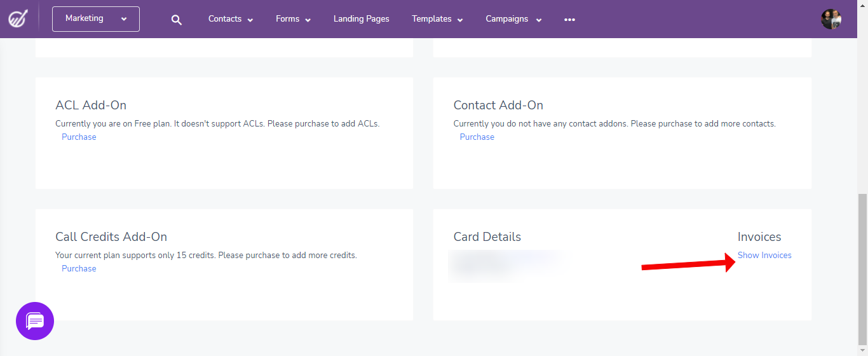Image resolution: width=868 pixels, height=356 pixels.
Task: Open the Templates dropdown
Action: pyautogui.click(x=437, y=19)
